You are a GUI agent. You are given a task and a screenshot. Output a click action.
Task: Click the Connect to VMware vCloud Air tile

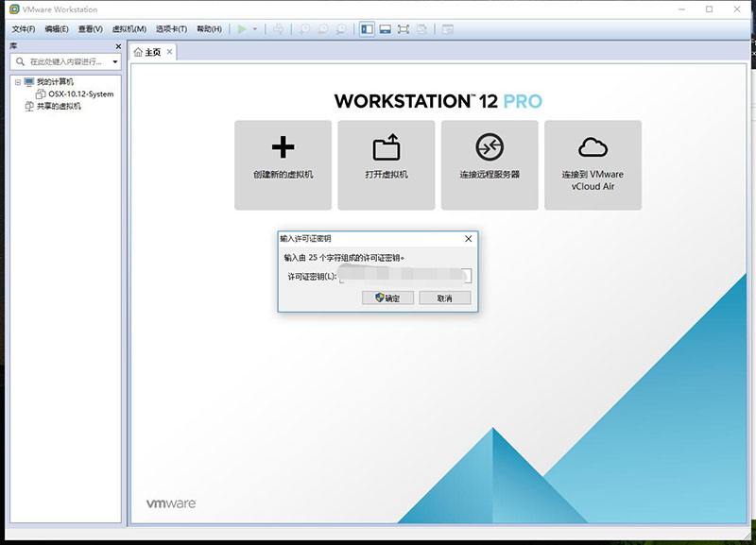pos(593,164)
